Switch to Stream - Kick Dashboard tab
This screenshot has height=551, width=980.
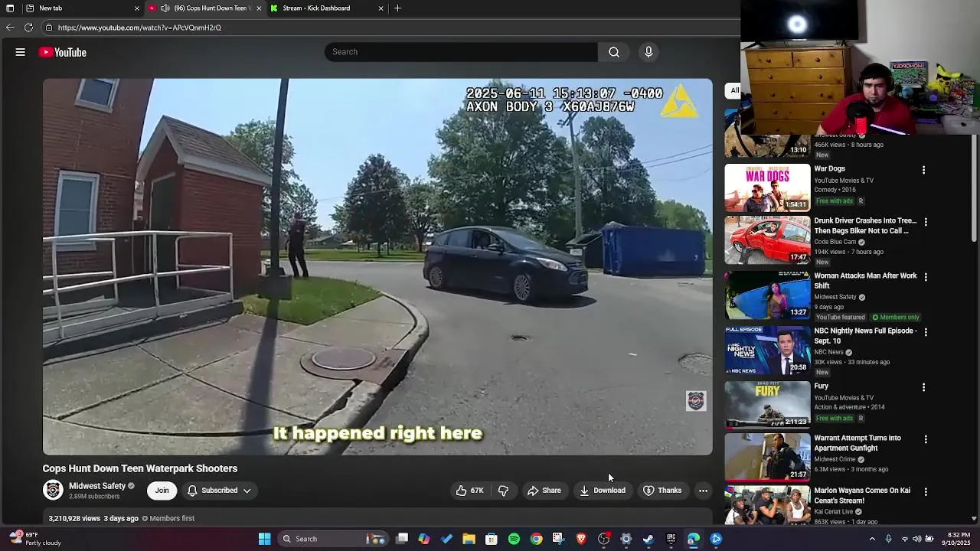[x=326, y=8]
